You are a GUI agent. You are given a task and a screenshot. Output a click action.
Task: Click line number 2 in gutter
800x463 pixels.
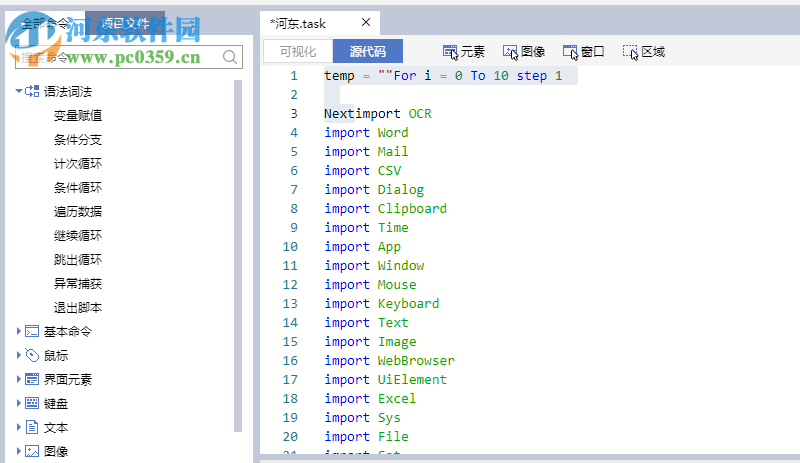click(294, 95)
